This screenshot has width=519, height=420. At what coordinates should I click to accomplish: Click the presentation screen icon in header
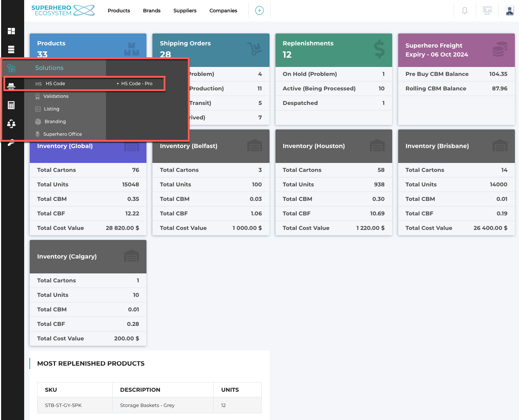click(x=487, y=10)
